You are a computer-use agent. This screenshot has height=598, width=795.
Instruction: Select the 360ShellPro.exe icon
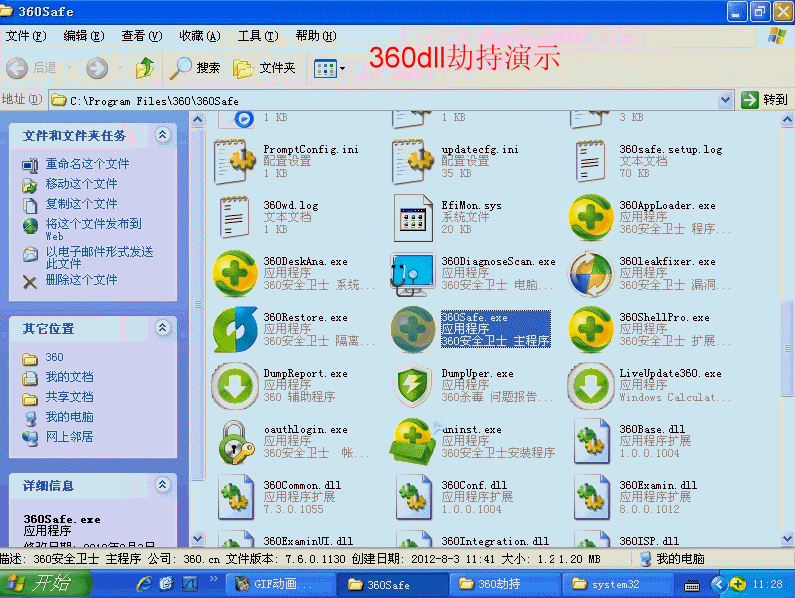[x=591, y=329]
